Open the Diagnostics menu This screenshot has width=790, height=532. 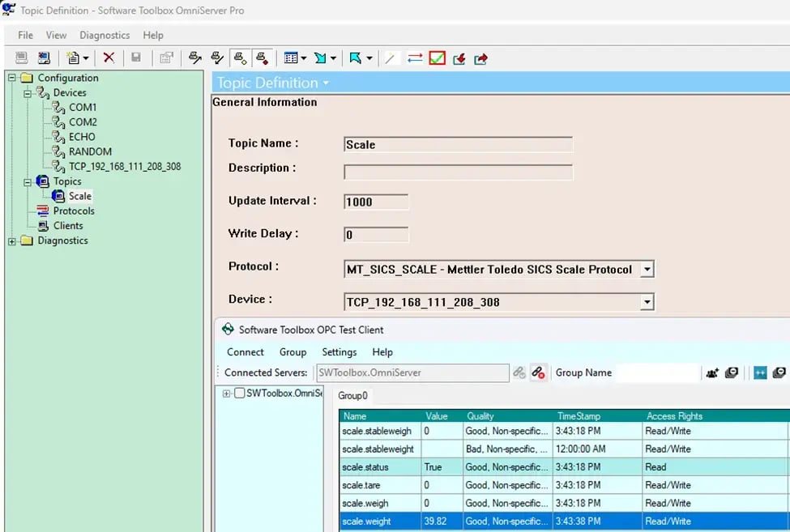click(105, 35)
